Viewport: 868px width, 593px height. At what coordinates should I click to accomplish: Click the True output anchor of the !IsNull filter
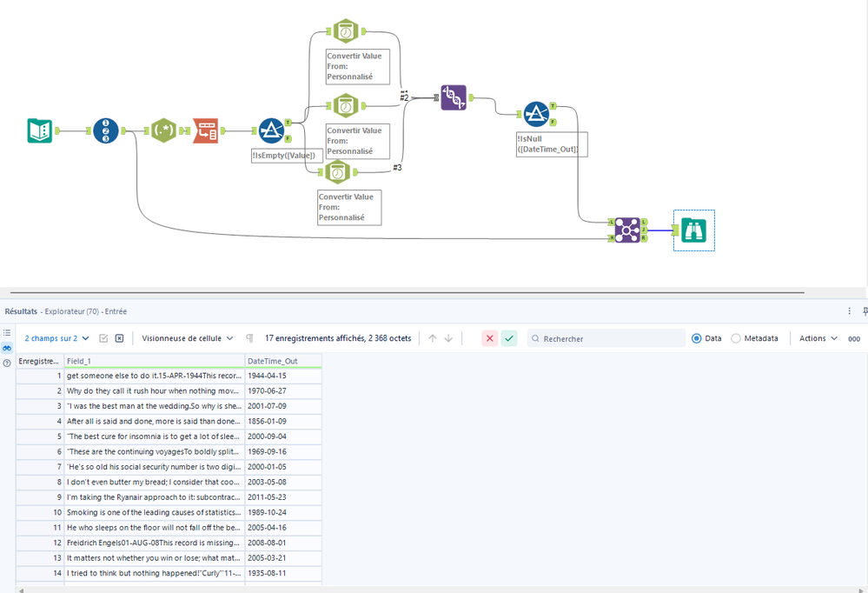(553, 106)
